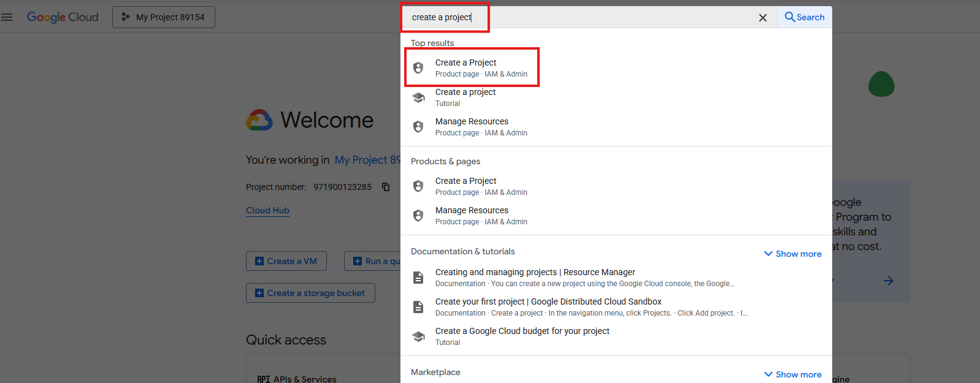
Task: Click inside the search input field
Action: pos(613,18)
